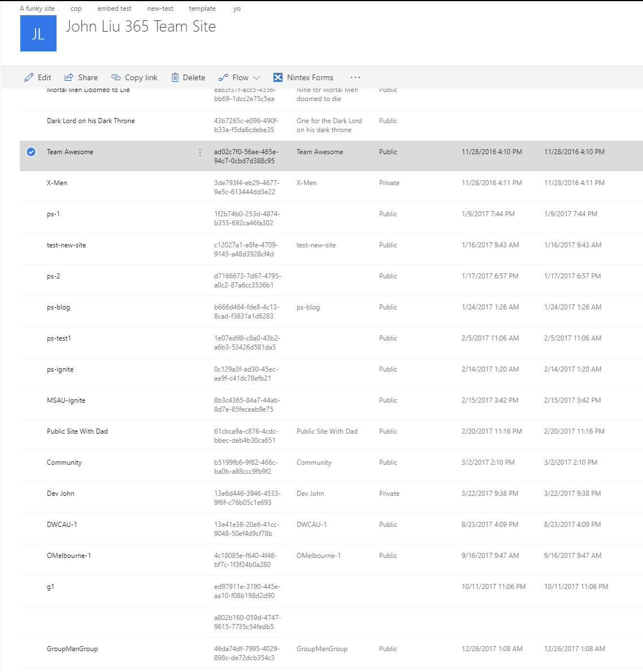Click the John Liu 365 Team Site title
This screenshot has height=672, width=643.
(141, 27)
